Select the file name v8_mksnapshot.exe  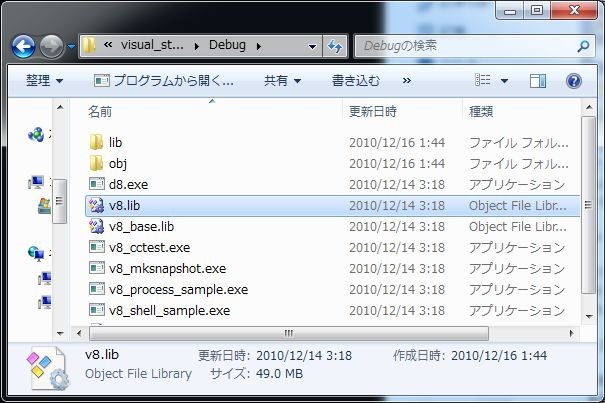click(x=167, y=268)
